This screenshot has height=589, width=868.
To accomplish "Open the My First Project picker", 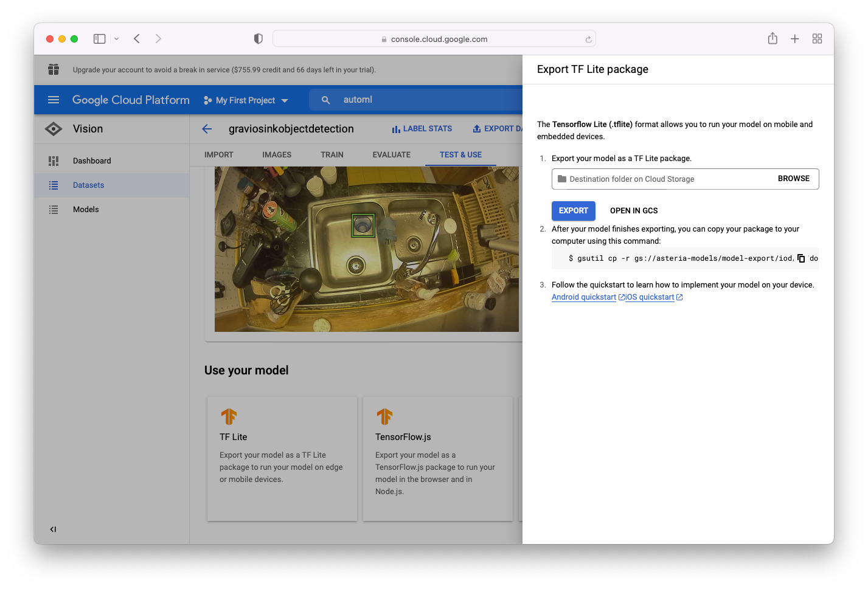I will pyautogui.click(x=246, y=100).
